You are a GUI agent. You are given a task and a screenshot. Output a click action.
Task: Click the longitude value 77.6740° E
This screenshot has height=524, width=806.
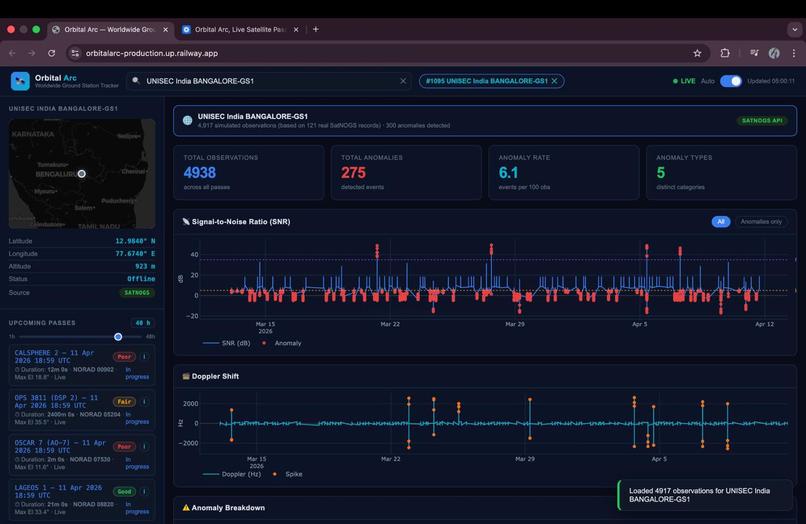[x=135, y=254]
